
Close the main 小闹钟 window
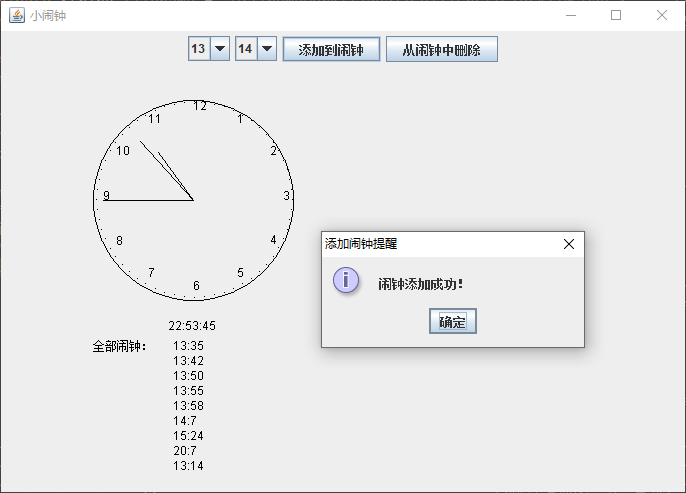[x=661, y=15]
